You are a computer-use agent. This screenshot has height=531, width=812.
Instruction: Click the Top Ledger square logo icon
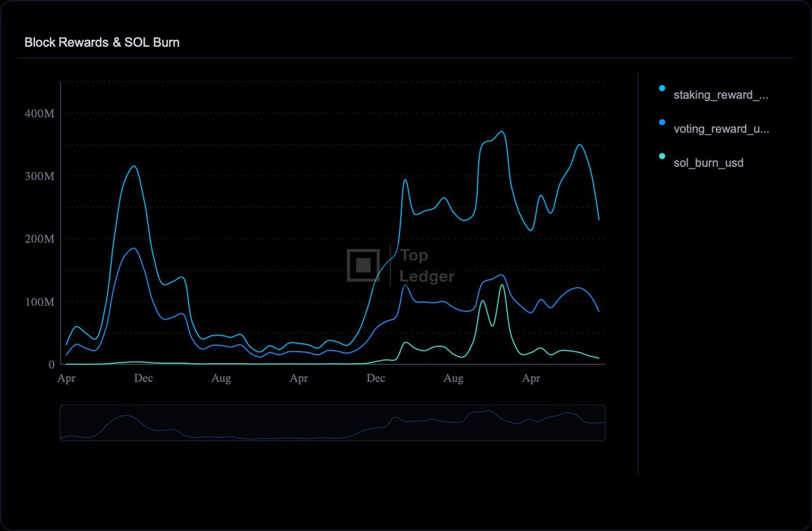click(x=363, y=265)
